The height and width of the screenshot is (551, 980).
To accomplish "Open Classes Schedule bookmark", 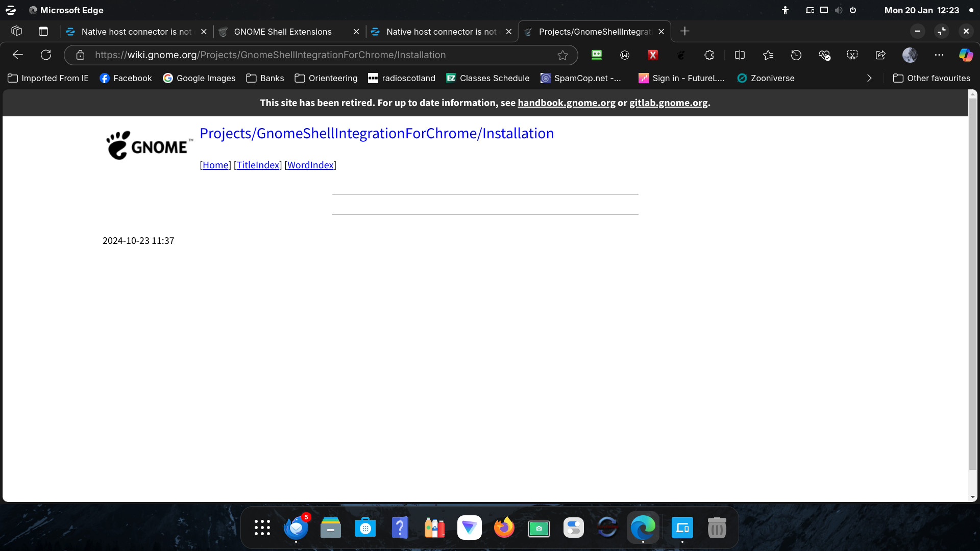I will pyautogui.click(x=488, y=78).
